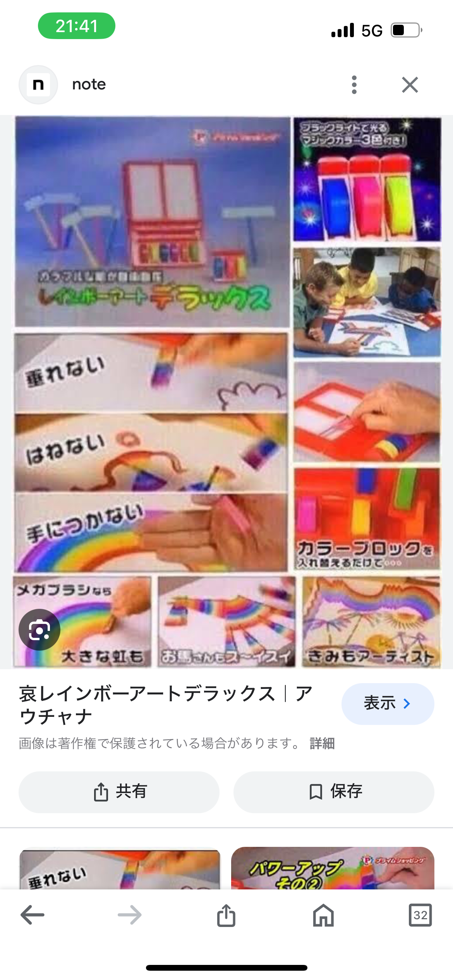Tap the note site name label
This screenshot has width=453, height=980.
(x=89, y=84)
